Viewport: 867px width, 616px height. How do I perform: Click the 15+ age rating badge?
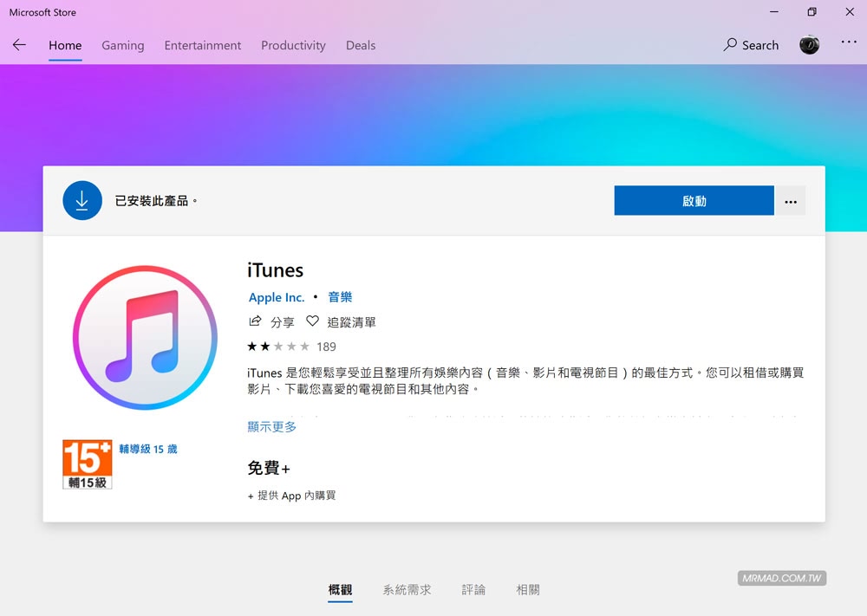point(87,464)
